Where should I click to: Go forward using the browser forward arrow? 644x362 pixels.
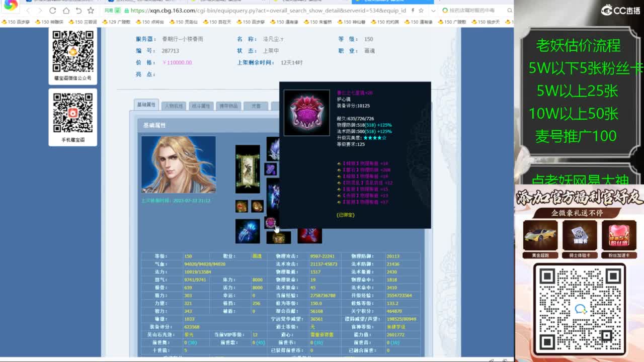coord(40,11)
